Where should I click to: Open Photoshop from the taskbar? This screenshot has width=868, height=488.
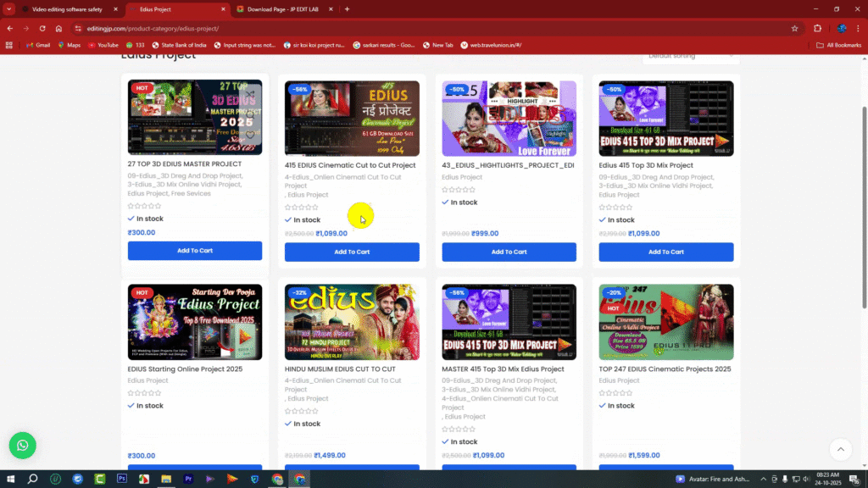pyautogui.click(x=122, y=479)
